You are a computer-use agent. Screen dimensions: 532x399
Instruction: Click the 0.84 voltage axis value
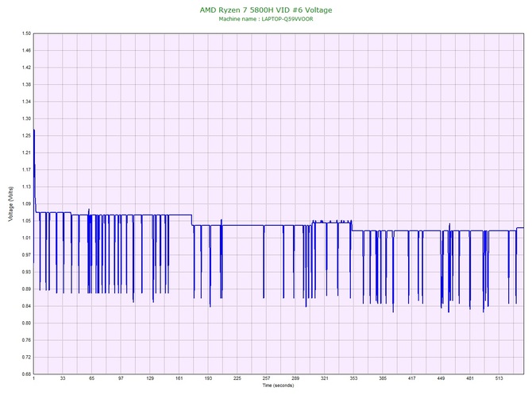(x=26, y=306)
